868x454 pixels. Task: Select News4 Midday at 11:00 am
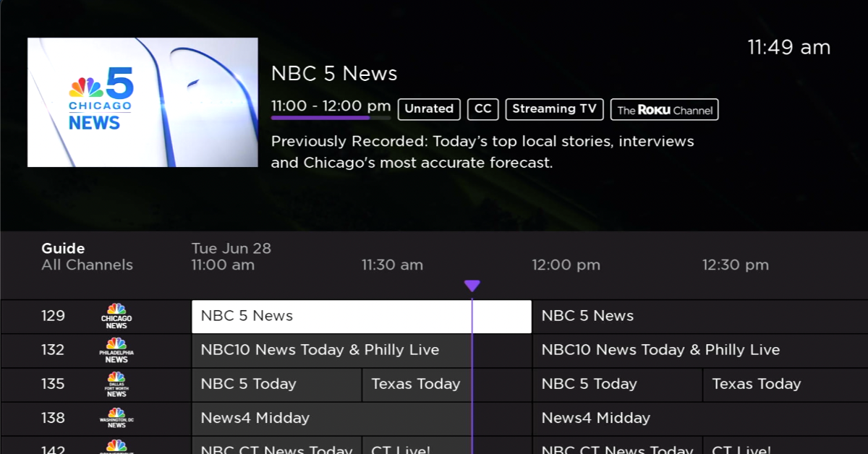pos(362,419)
